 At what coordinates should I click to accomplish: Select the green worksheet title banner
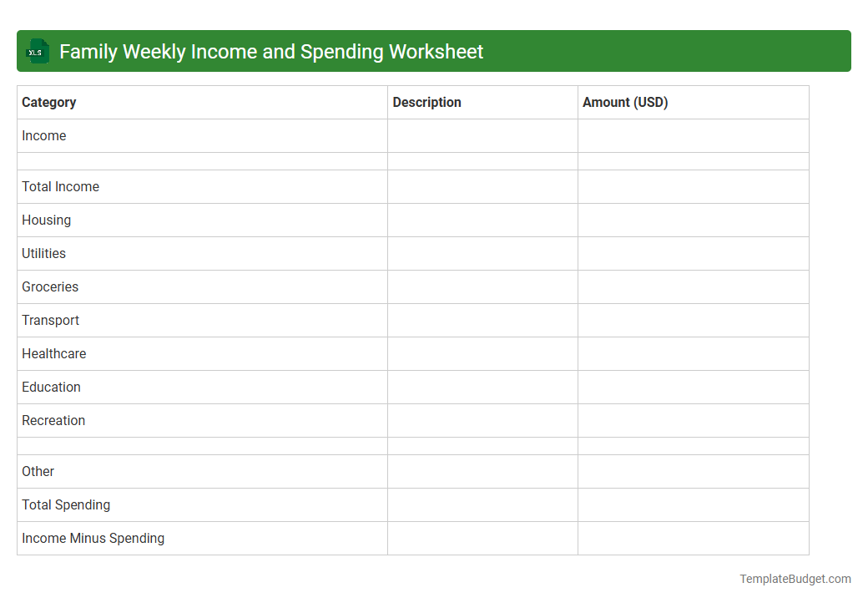click(x=434, y=51)
